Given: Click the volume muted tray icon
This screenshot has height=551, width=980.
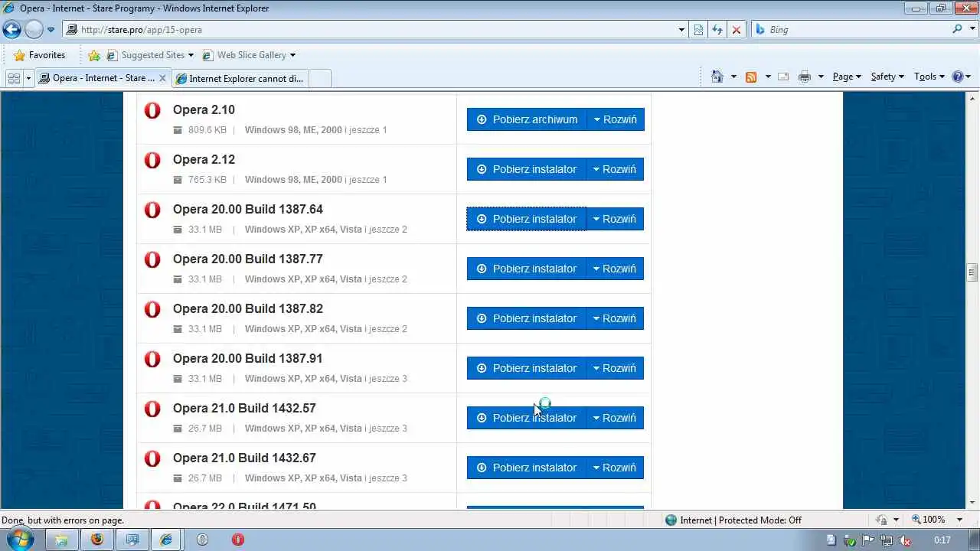Looking at the screenshot, I should 906,540.
